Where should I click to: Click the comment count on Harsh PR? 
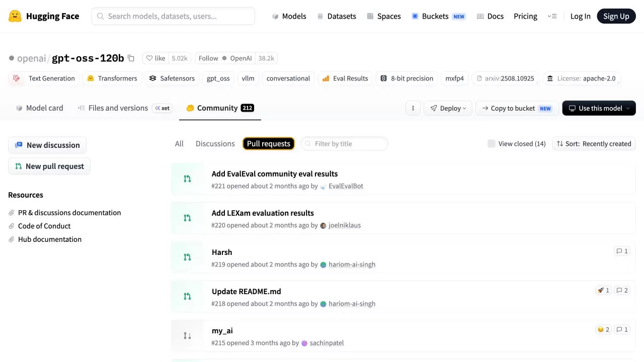[622, 251]
